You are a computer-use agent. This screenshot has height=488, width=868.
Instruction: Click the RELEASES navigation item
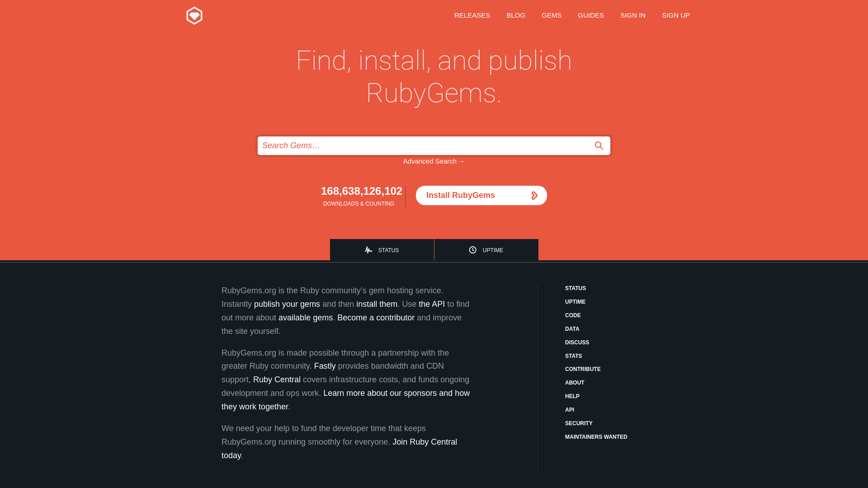(x=472, y=15)
